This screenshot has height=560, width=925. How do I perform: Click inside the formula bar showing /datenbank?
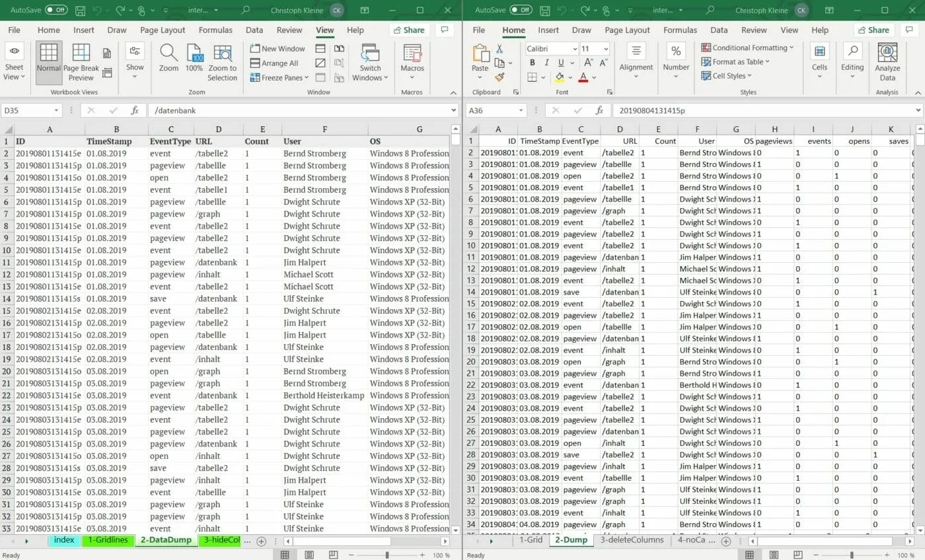click(264, 110)
